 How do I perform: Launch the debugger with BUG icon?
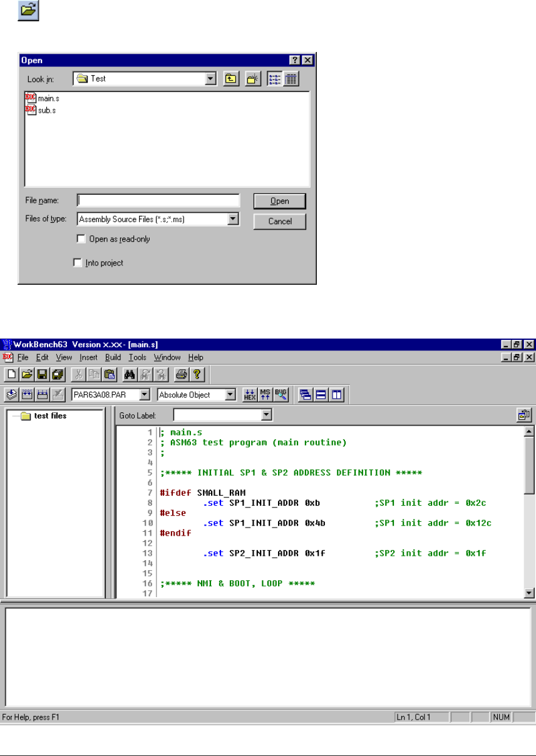(x=281, y=395)
